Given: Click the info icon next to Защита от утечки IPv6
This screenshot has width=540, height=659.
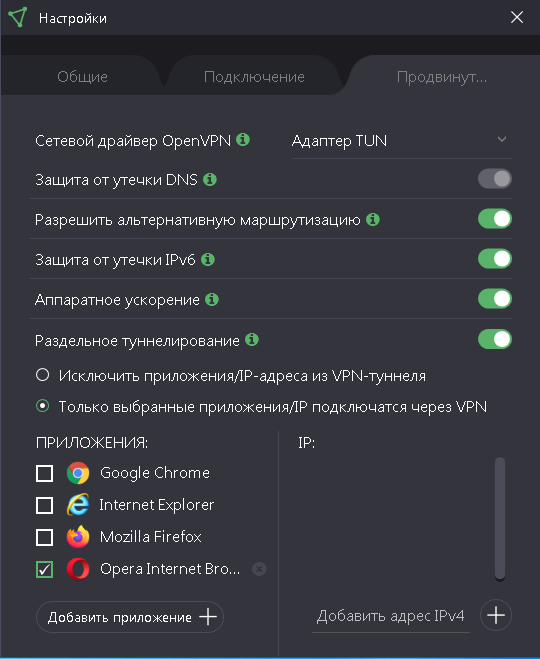Looking at the screenshot, I should (x=208, y=259).
